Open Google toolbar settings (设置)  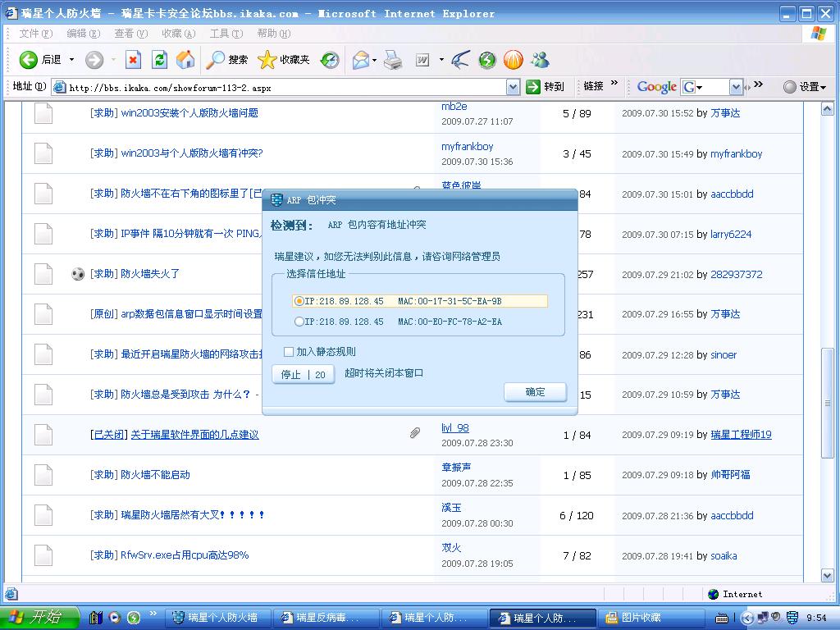tap(805, 86)
